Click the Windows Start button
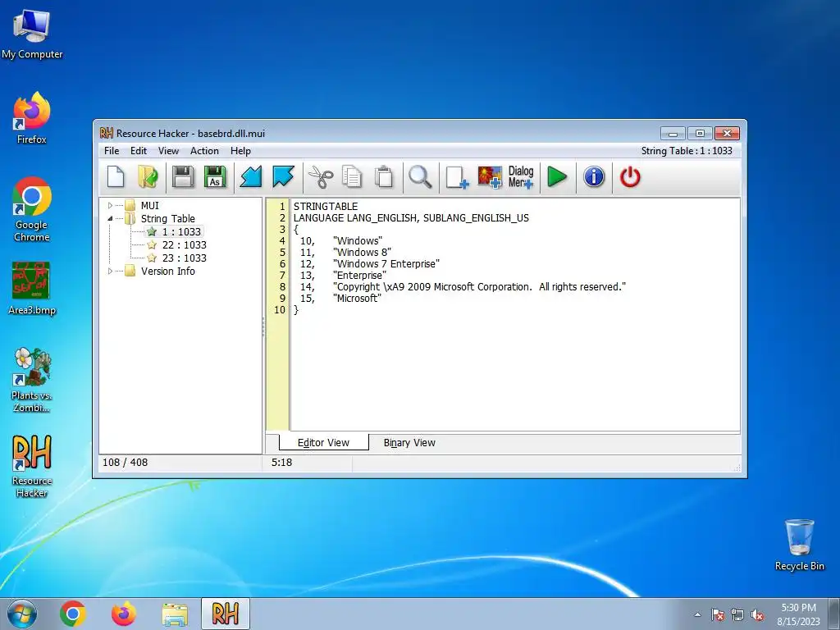 (22, 614)
